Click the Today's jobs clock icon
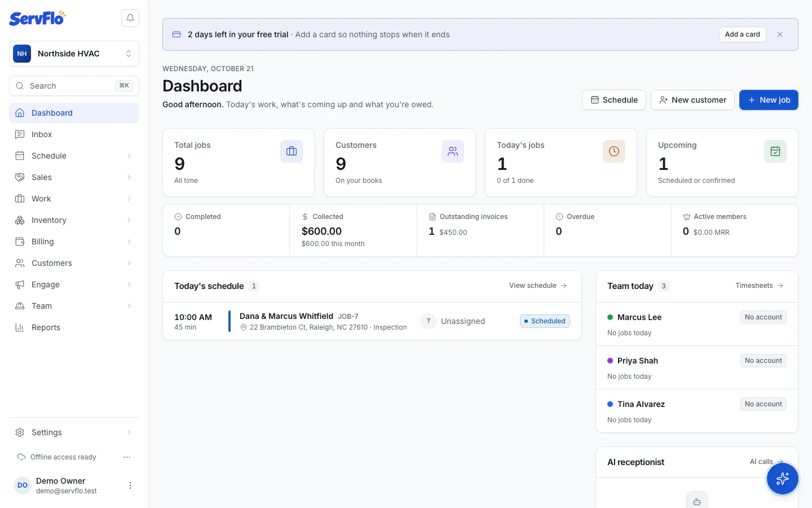Image resolution: width=812 pixels, height=508 pixels. (614, 151)
